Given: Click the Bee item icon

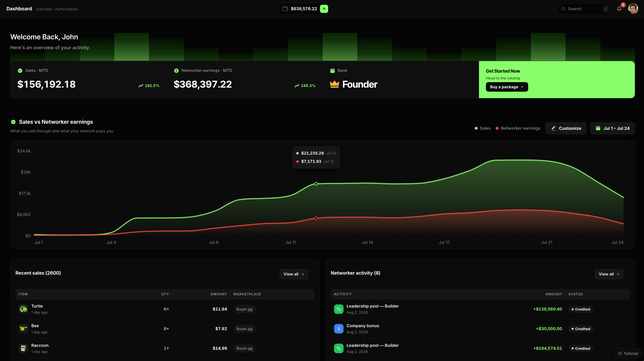Looking at the screenshot, I should click(x=23, y=329).
